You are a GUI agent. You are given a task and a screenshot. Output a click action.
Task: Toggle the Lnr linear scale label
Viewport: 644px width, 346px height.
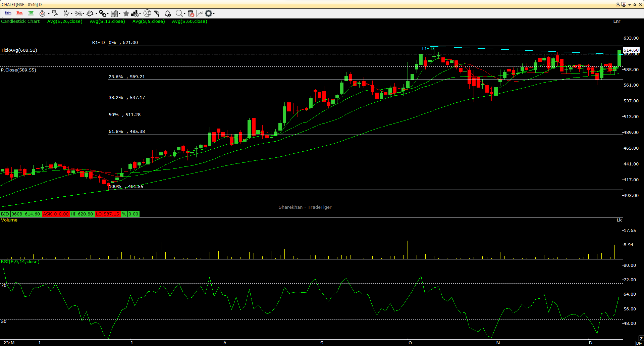click(616, 21)
